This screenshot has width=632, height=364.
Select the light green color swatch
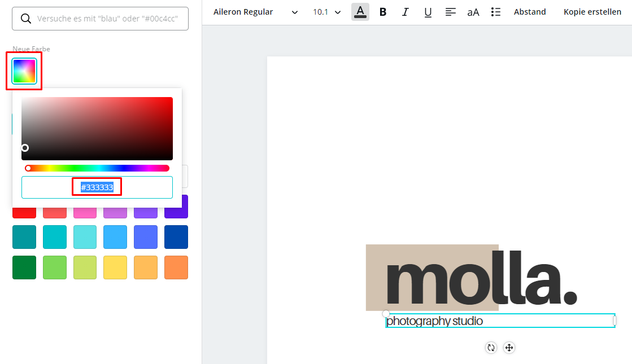pyautogui.click(x=55, y=267)
